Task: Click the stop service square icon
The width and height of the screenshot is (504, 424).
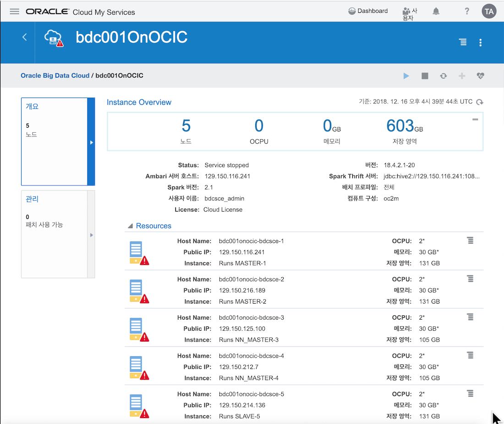Action: [425, 76]
